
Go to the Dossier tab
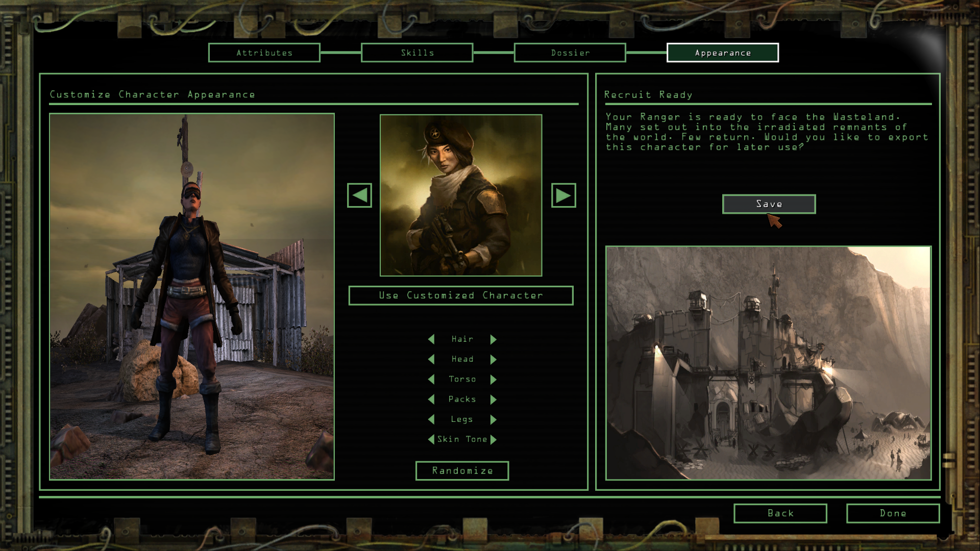point(570,53)
